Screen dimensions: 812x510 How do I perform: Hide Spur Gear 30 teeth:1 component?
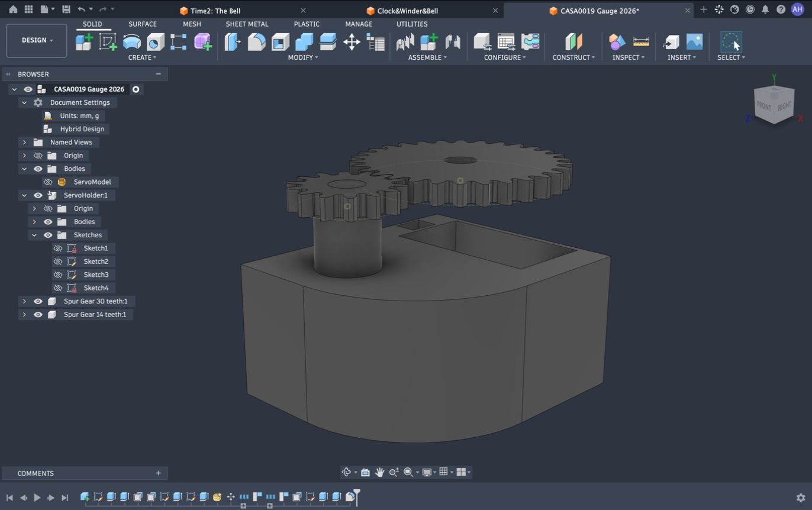pos(38,301)
